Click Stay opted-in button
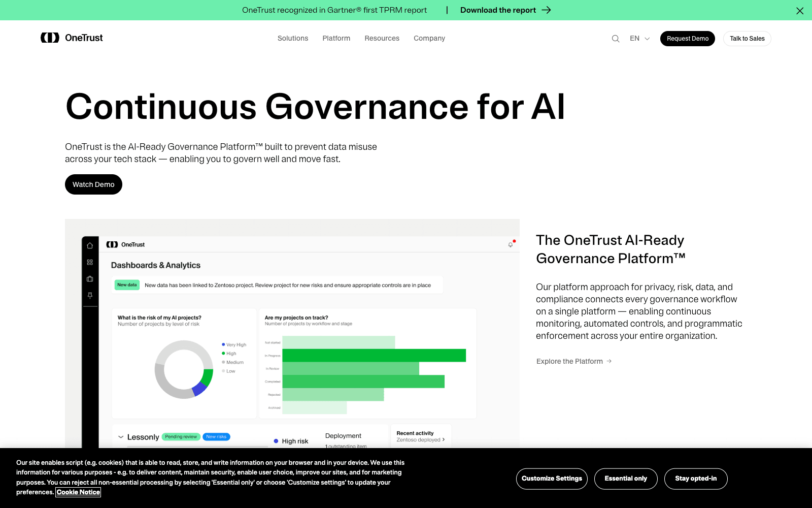Screen dimensions: 812x508 coord(696,479)
